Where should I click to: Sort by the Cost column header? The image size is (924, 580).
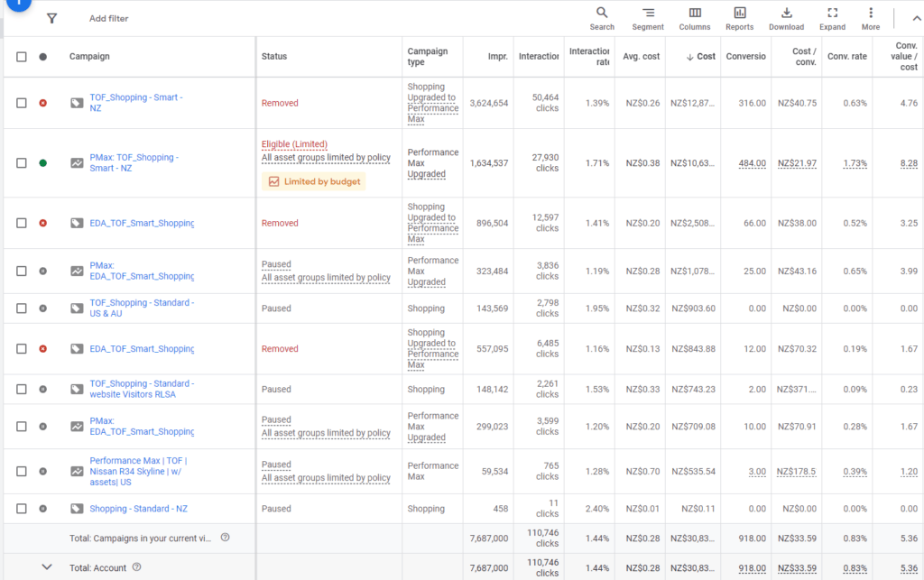pos(701,57)
